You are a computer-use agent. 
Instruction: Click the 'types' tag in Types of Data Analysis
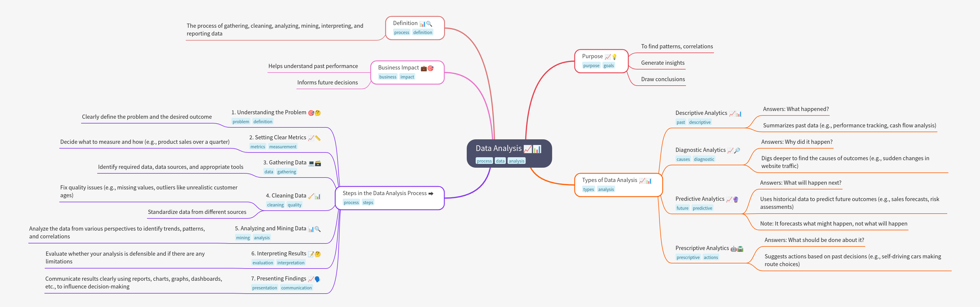pyautogui.click(x=588, y=189)
